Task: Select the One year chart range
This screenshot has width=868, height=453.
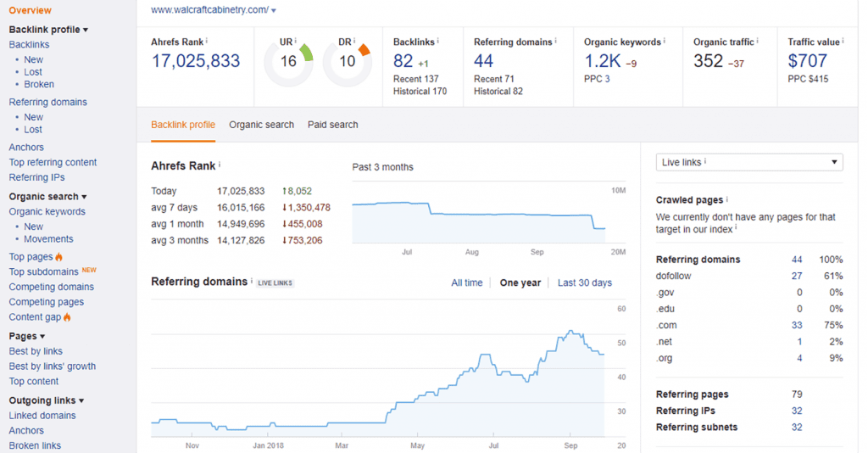Action: [520, 282]
